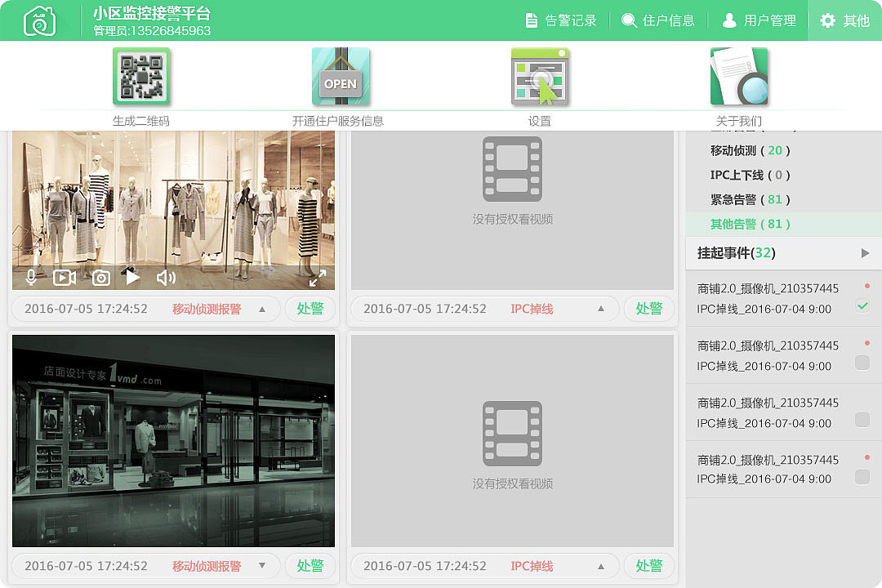Expand the mannequin video to fullscreen
The image size is (882, 588).
coord(318,278)
